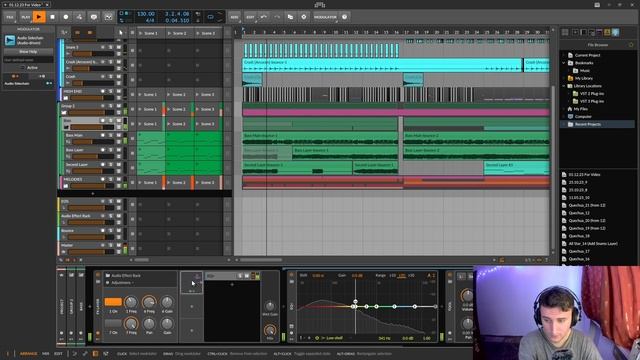Adjust Second Layer track volume slider
The height and width of the screenshot is (360, 640).
click(x=93, y=171)
